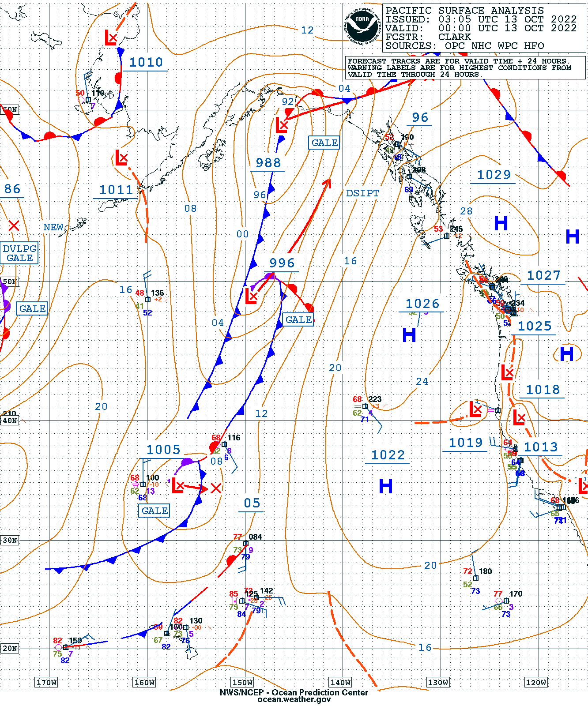588x706 pixels.
Task: Select the station plot reading 084
Action: tap(246, 544)
